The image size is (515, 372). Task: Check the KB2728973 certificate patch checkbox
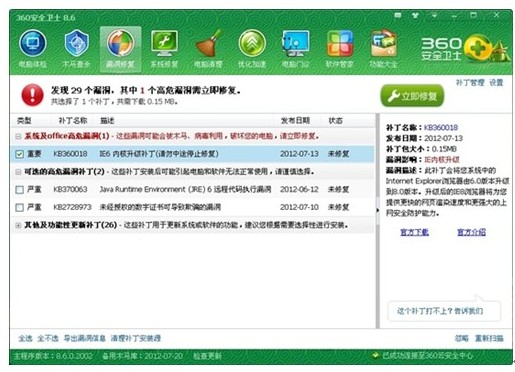coord(20,207)
